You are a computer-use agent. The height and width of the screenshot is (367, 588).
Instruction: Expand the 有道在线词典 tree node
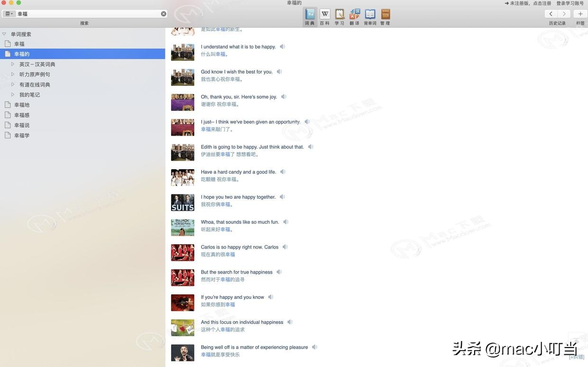click(x=13, y=84)
